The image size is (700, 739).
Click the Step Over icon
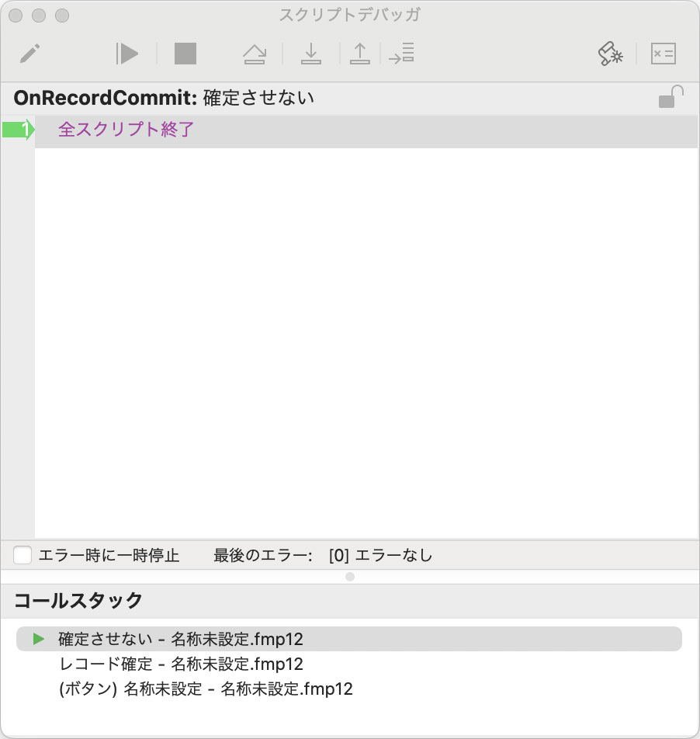pos(255,54)
